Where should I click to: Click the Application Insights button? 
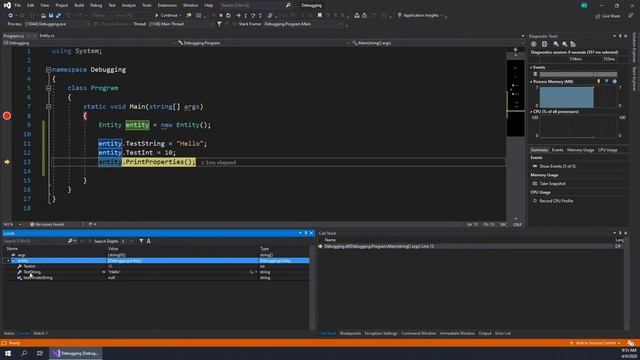[x=420, y=16]
